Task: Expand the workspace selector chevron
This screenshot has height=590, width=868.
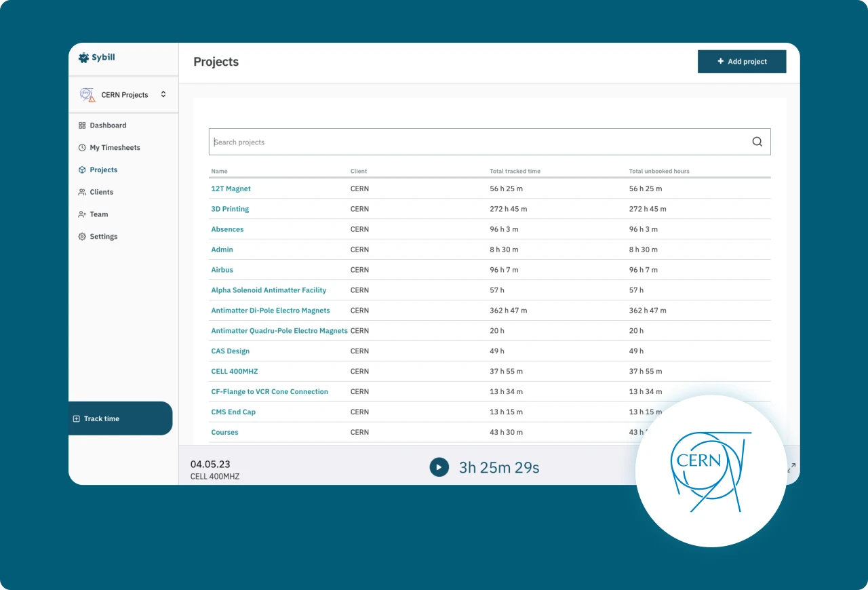Action: [163, 94]
